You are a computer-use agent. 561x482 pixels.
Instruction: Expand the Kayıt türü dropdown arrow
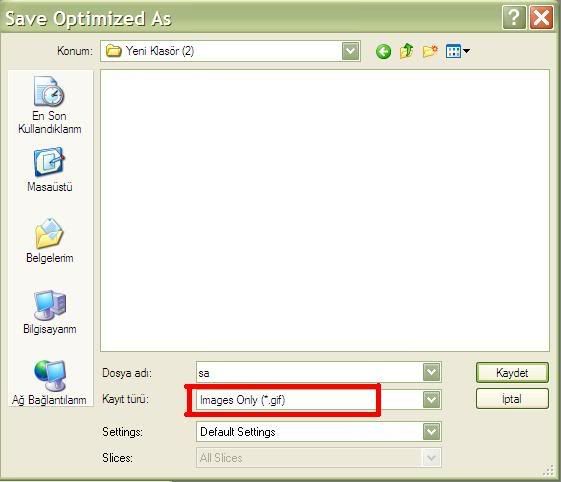[x=431, y=399]
